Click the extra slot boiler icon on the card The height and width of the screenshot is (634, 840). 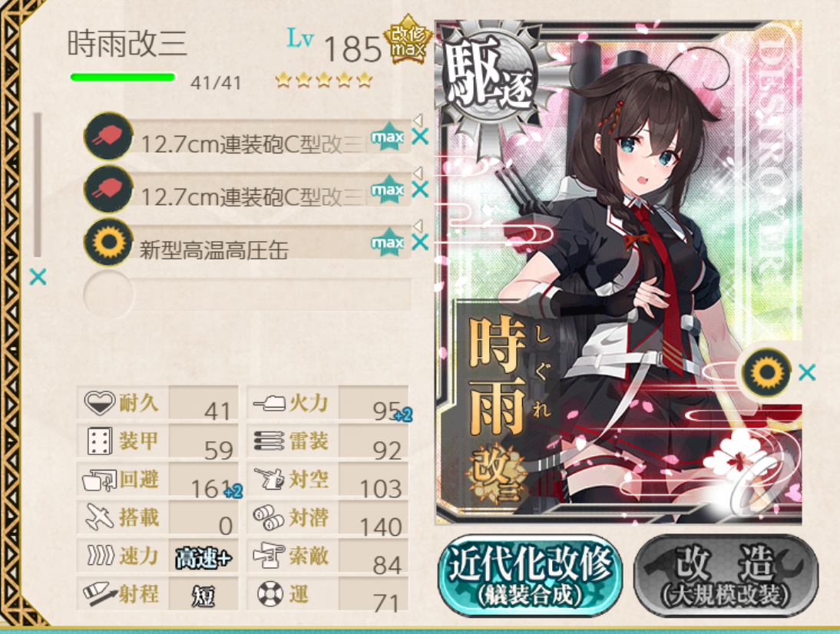[766, 371]
